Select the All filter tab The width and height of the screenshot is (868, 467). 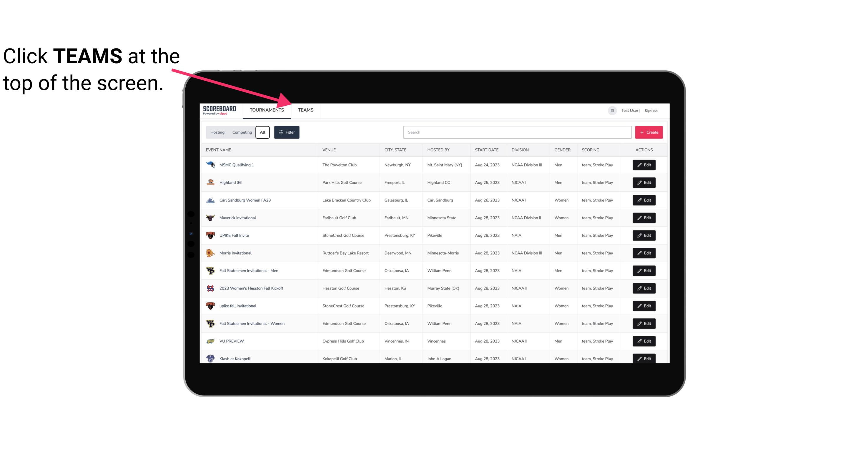[262, 132]
